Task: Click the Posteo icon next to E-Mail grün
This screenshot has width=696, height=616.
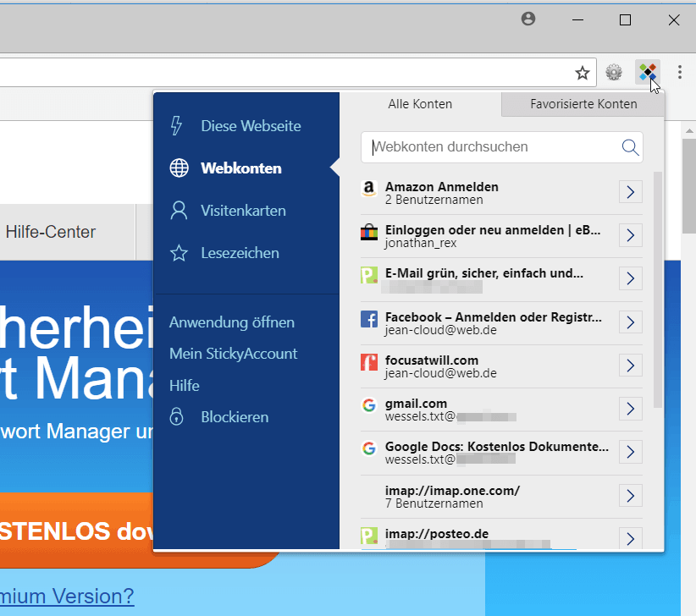Action: point(369,275)
